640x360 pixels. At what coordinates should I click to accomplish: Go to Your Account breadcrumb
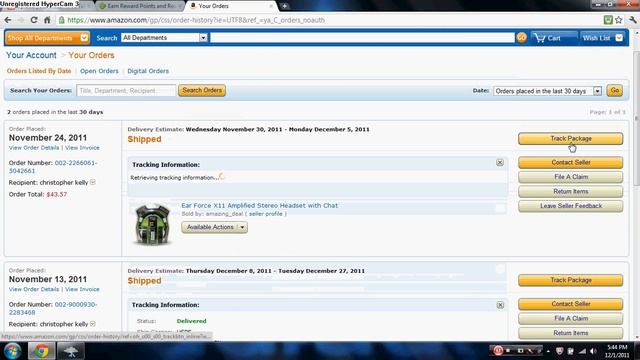click(x=31, y=55)
